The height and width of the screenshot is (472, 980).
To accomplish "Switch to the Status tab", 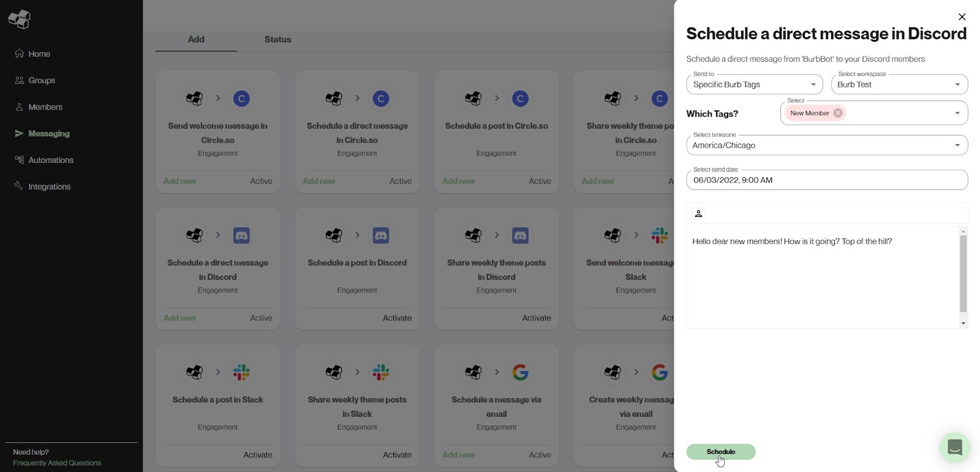I will click(x=277, y=39).
